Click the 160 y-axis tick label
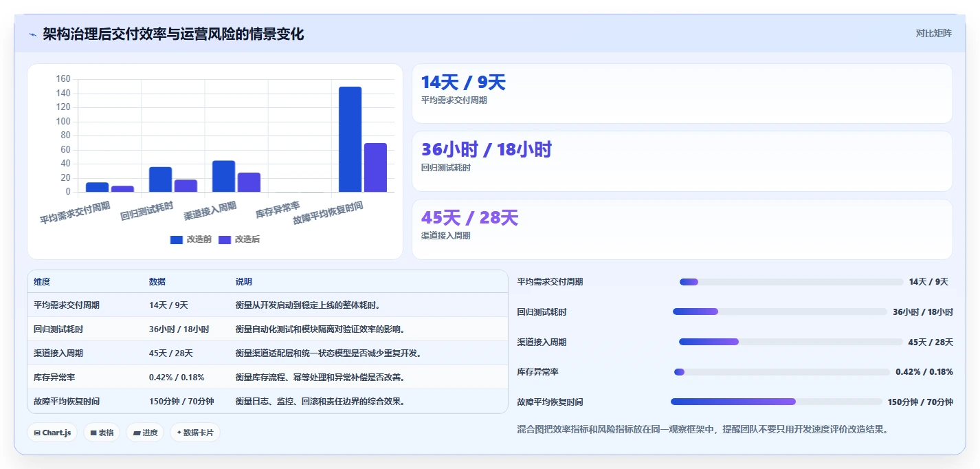The height and width of the screenshot is (469, 980). 63,79
